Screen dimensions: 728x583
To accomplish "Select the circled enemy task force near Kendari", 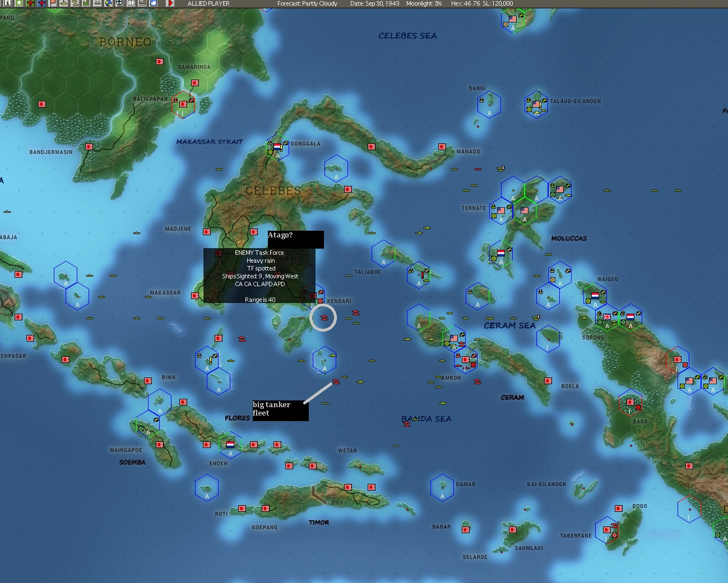I will (323, 318).
